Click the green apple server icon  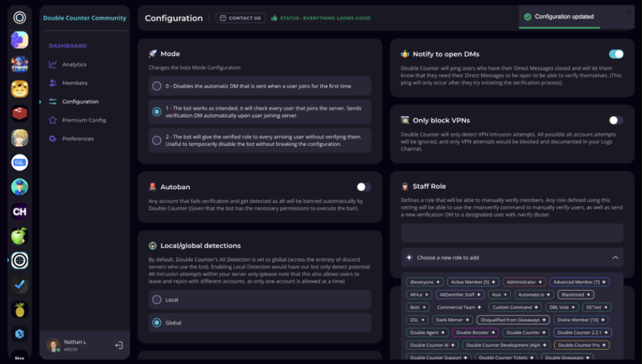coord(18,237)
